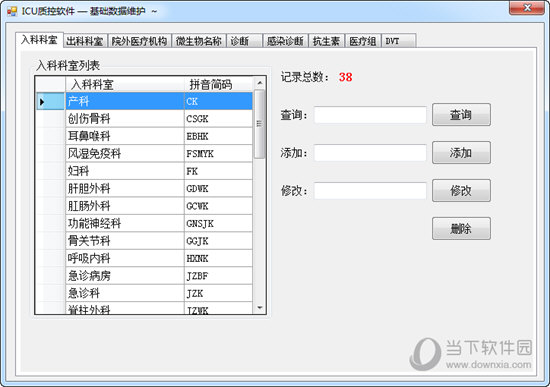
Task: Click the 查询 button
Action: pyautogui.click(x=461, y=115)
